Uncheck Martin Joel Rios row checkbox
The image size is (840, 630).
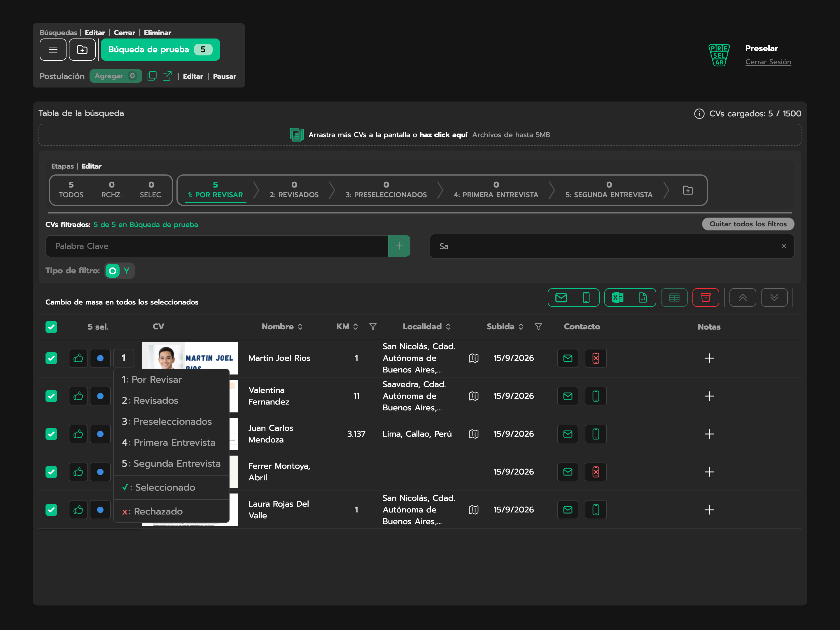coord(51,358)
